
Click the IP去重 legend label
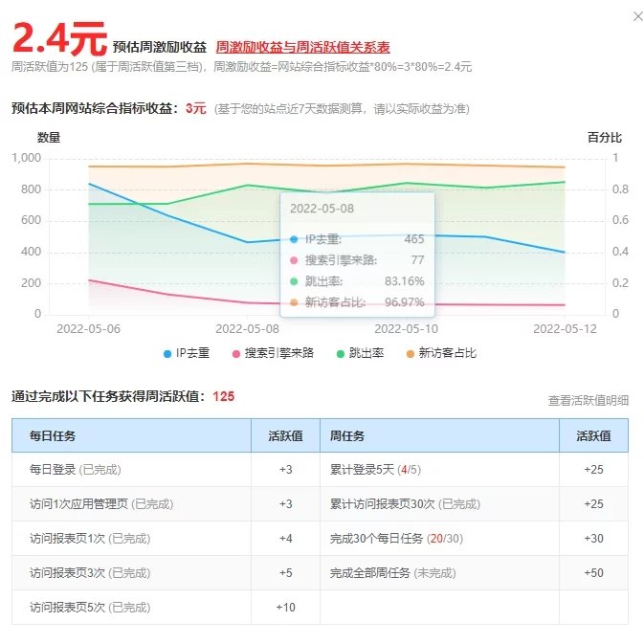pos(192,353)
